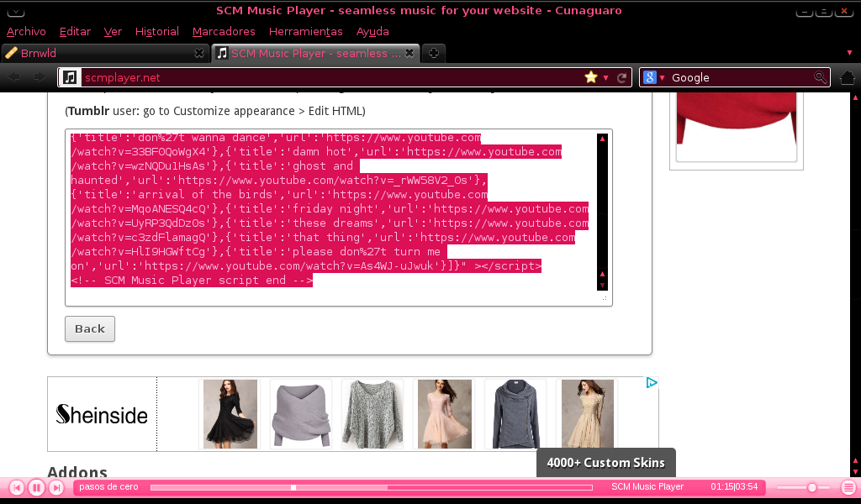Pause the playing track
861x504 pixels.
36,487
